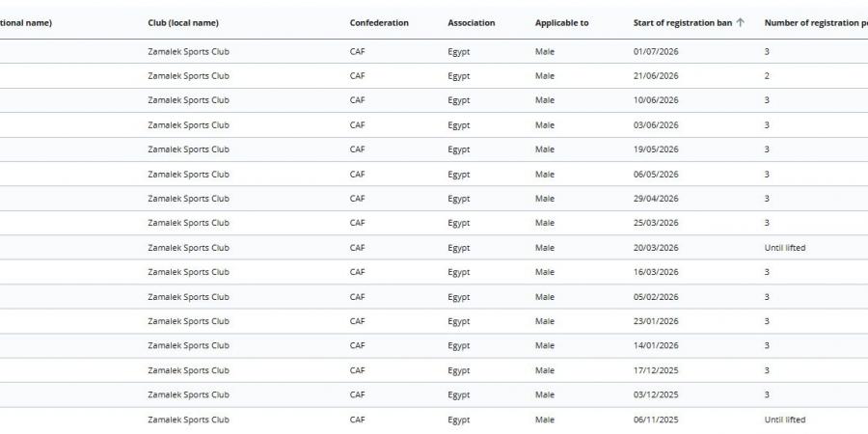Sort by Applicable to column header
This screenshot has height=434, width=868.
562,23
